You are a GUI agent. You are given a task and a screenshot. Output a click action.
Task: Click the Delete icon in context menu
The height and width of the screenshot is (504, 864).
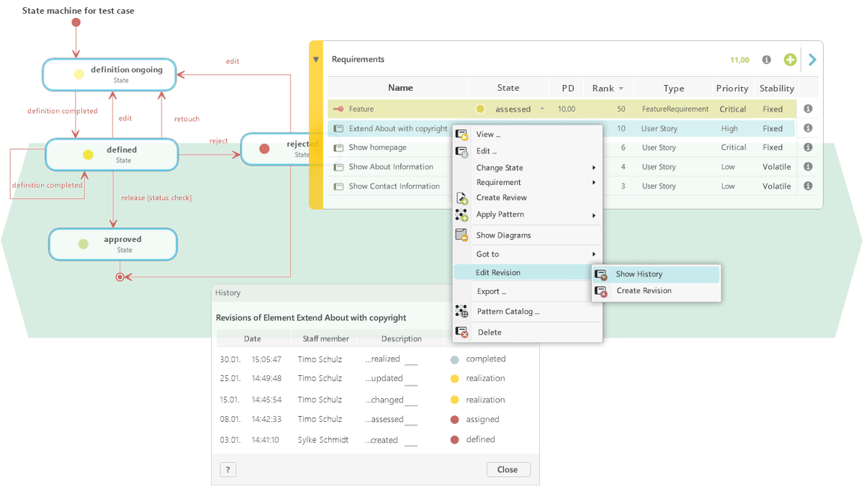(x=462, y=332)
